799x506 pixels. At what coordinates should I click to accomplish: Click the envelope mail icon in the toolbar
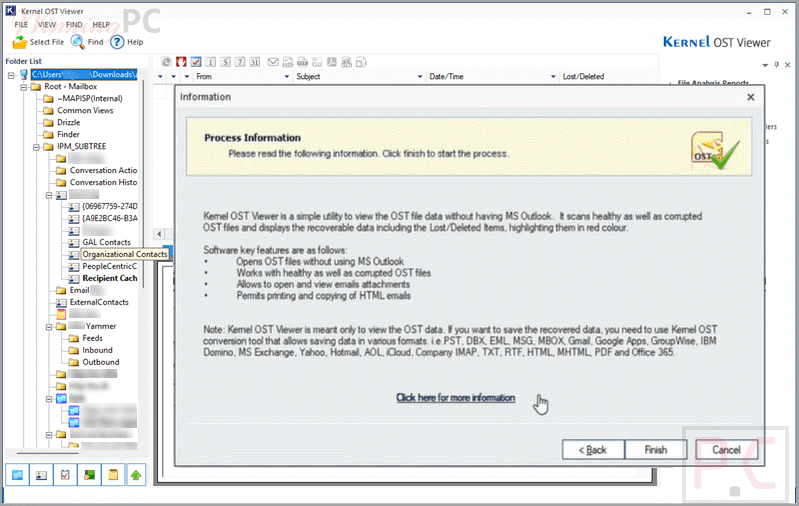(273, 62)
